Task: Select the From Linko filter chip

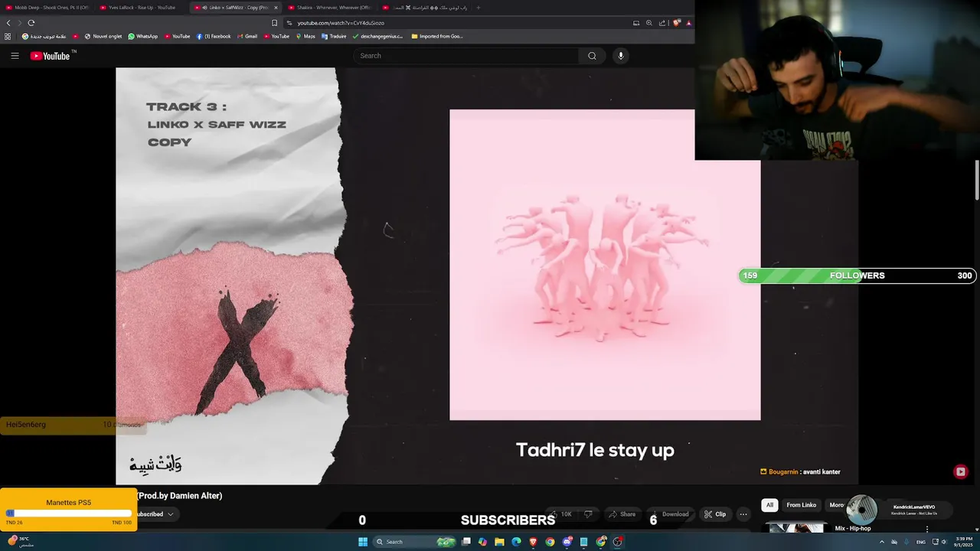Action: point(801,505)
